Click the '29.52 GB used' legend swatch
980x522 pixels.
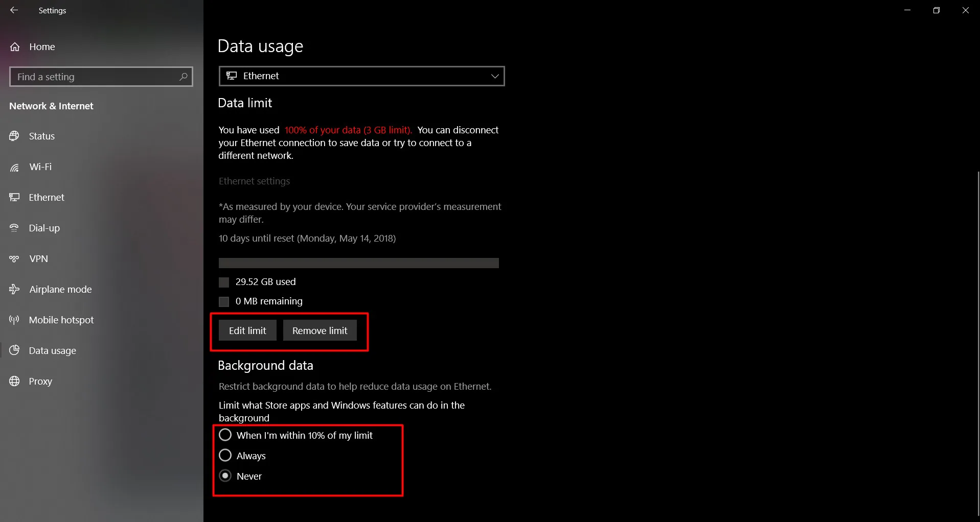tap(224, 282)
